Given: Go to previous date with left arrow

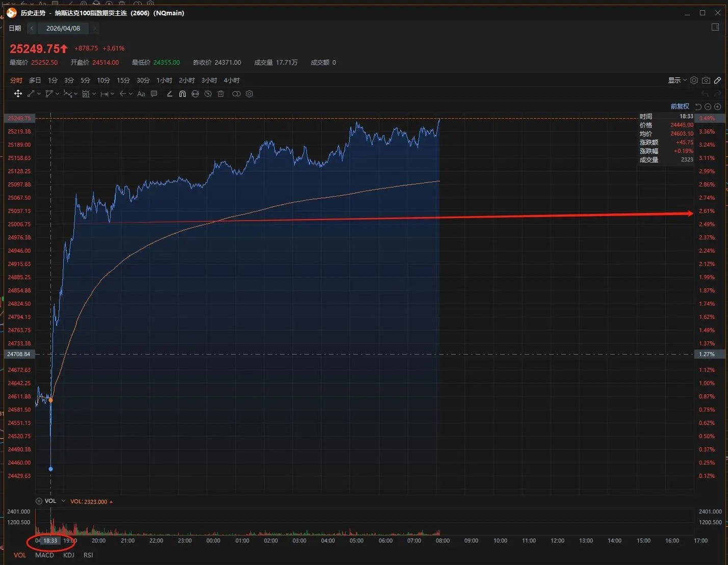Looking at the screenshot, I should (32, 29).
